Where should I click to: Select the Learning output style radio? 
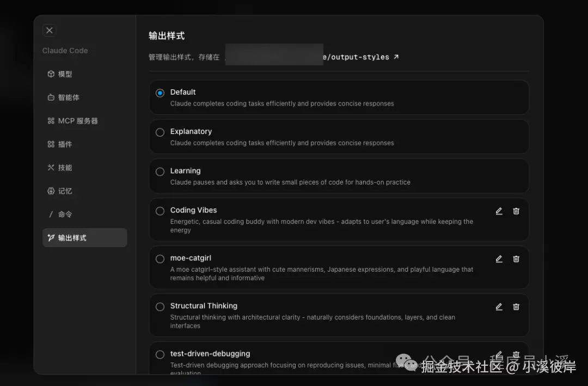160,172
